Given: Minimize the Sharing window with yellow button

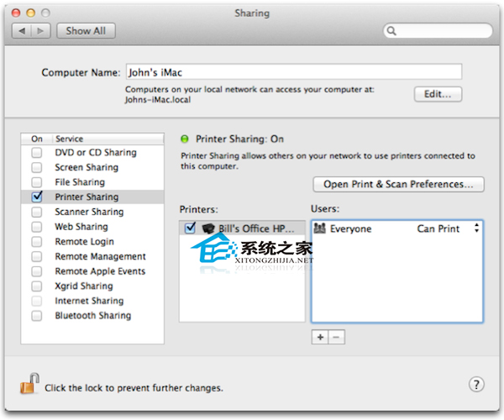Looking at the screenshot, I should [x=31, y=13].
